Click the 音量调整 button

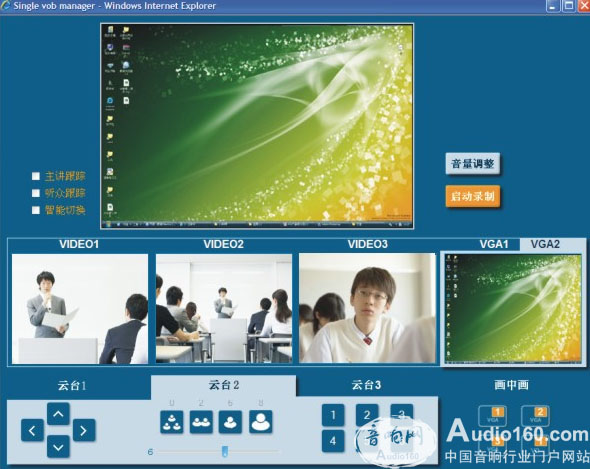coord(473,164)
